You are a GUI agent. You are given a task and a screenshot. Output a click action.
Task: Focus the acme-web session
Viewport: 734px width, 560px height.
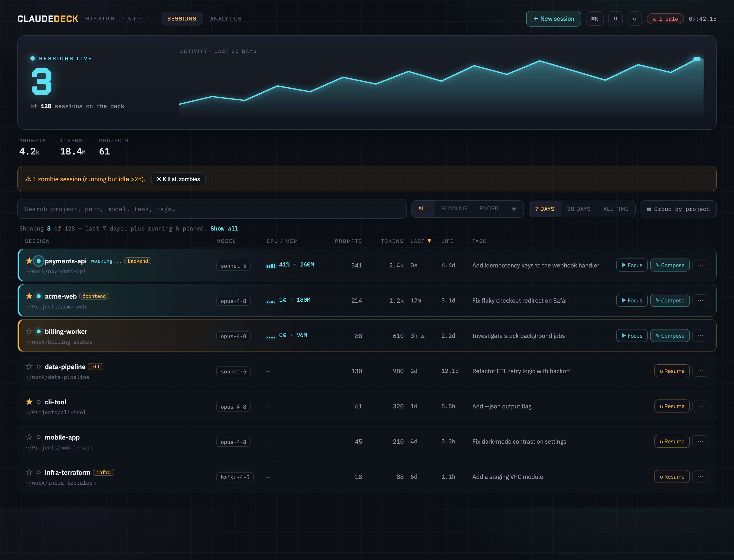(x=632, y=300)
